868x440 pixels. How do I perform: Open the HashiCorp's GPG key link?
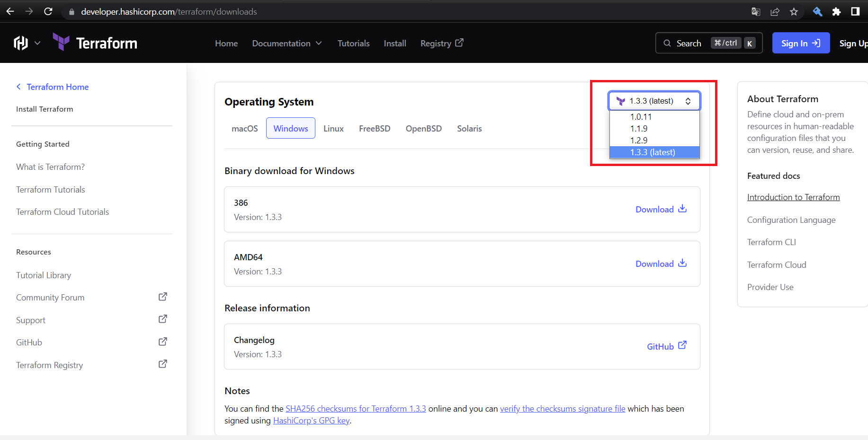[312, 420]
